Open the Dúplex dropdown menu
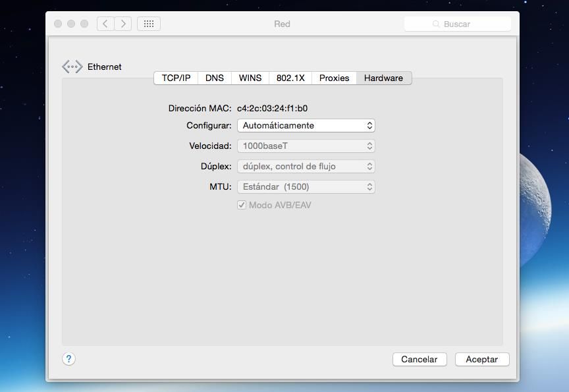This screenshot has height=392, width=569. point(306,166)
